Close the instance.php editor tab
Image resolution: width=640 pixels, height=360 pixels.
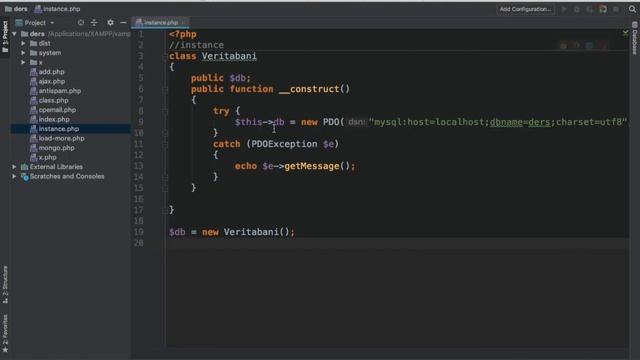pos(183,23)
